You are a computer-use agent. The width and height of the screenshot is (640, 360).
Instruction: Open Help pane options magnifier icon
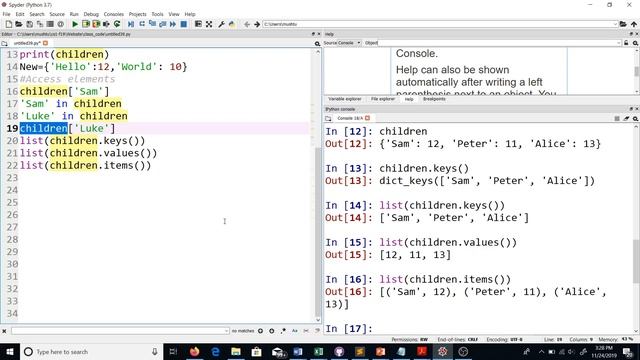[x=636, y=43]
